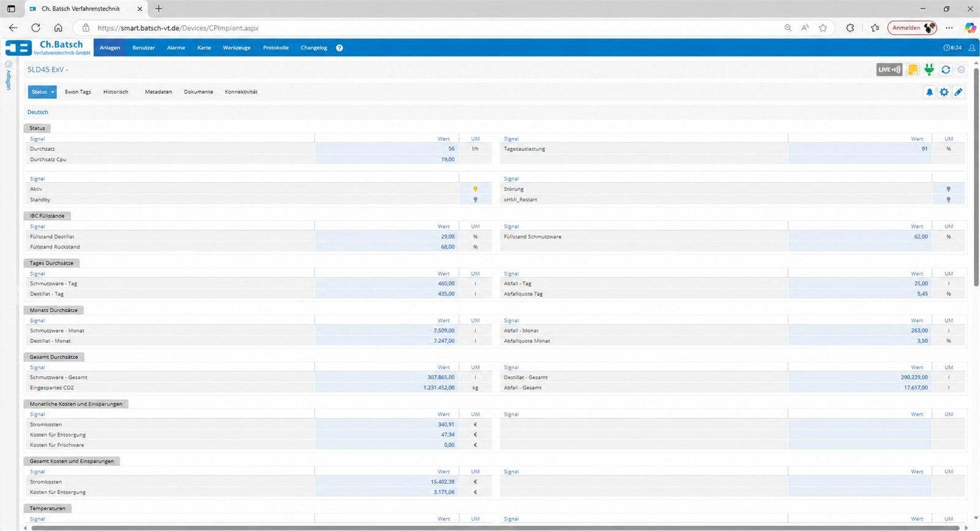Open the Metadaten tab
This screenshot has height=531, width=980.
point(159,92)
